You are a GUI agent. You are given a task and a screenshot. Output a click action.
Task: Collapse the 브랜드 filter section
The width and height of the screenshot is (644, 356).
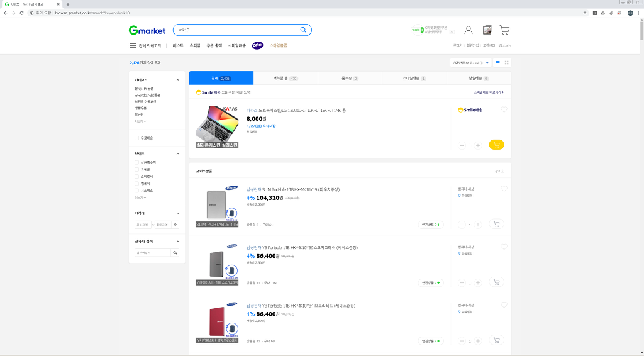tap(178, 154)
